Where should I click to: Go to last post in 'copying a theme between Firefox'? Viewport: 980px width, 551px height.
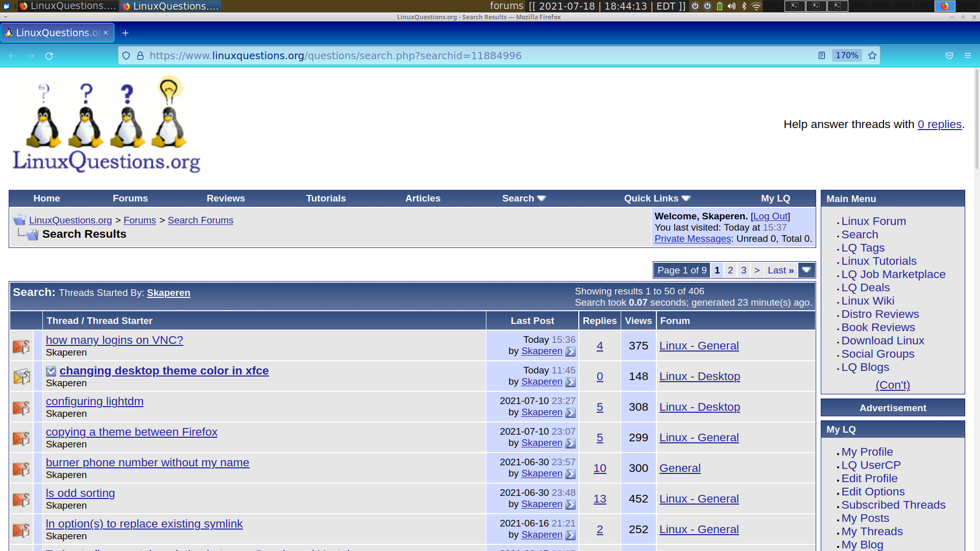[571, 443]
